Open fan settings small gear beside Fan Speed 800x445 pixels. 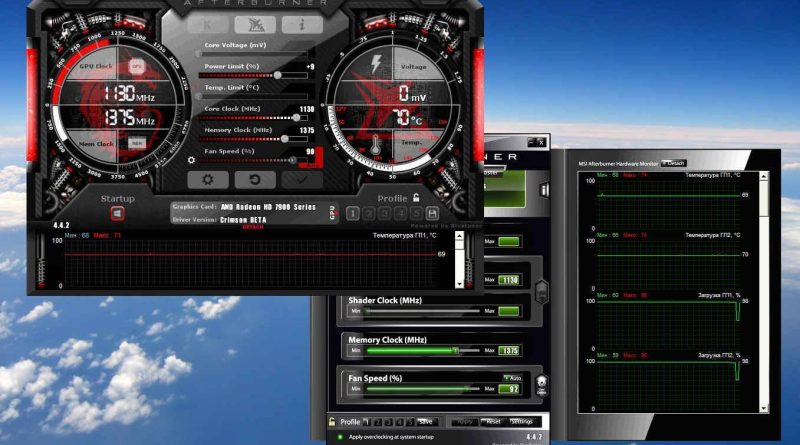pos(191,160)
